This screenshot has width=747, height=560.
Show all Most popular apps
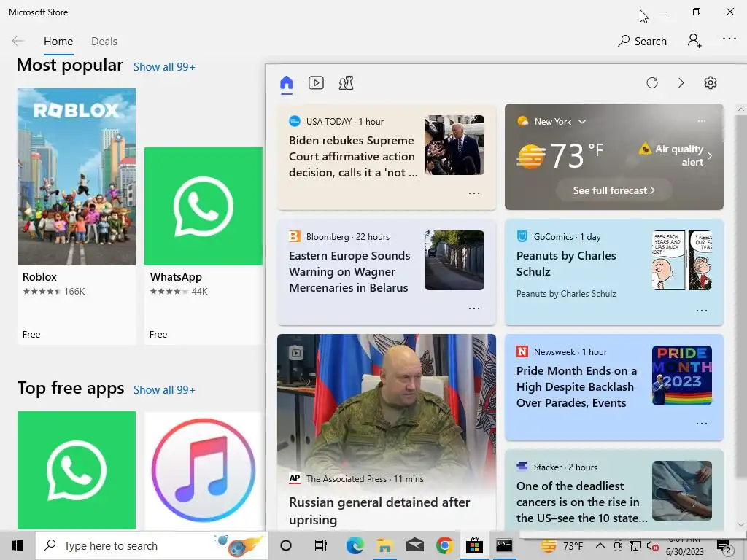[164, 67]
